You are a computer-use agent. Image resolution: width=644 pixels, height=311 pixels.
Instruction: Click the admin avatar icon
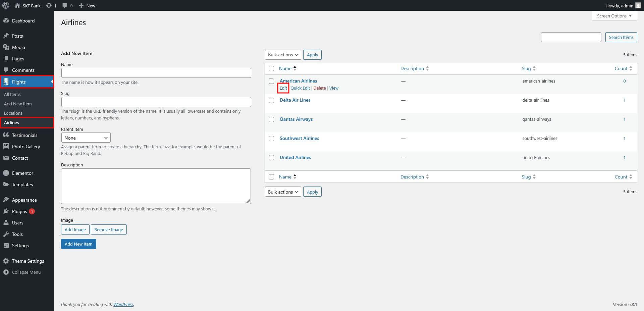pyautogui.click(x=638, y=5)
